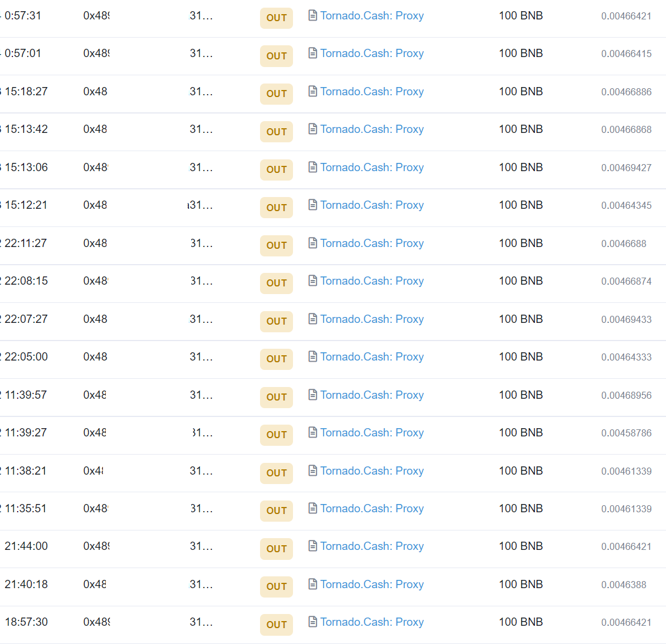Viewport: 666px width, 644px height.
Task: Click contract icon for the 22:05:00 transaction
Action: tap(313, 356)
